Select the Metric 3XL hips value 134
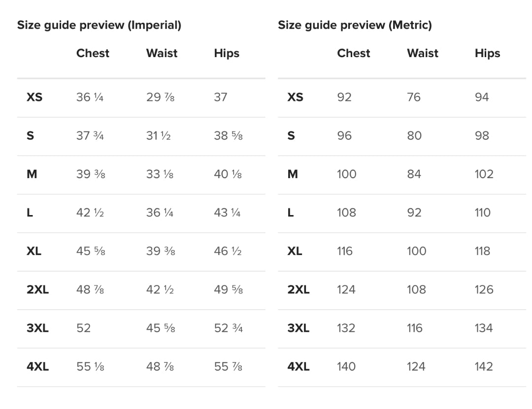This screenshot has height=409, width=532. coord(484,328)
